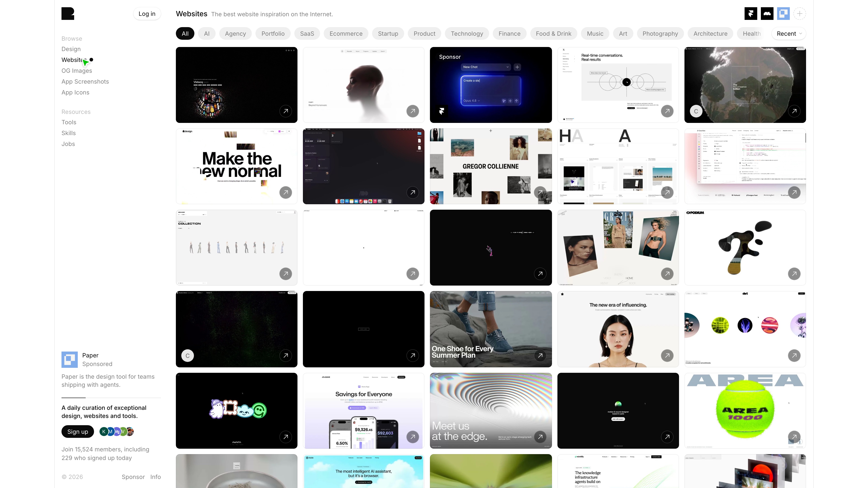Screen dimensions: 868x488
Task: Open the Dart colorful spheres thumbnail
Action: pos(745,329)
